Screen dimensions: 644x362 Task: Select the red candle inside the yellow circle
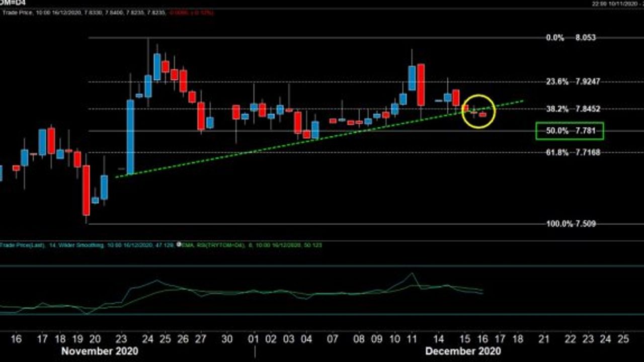[484, 115]
